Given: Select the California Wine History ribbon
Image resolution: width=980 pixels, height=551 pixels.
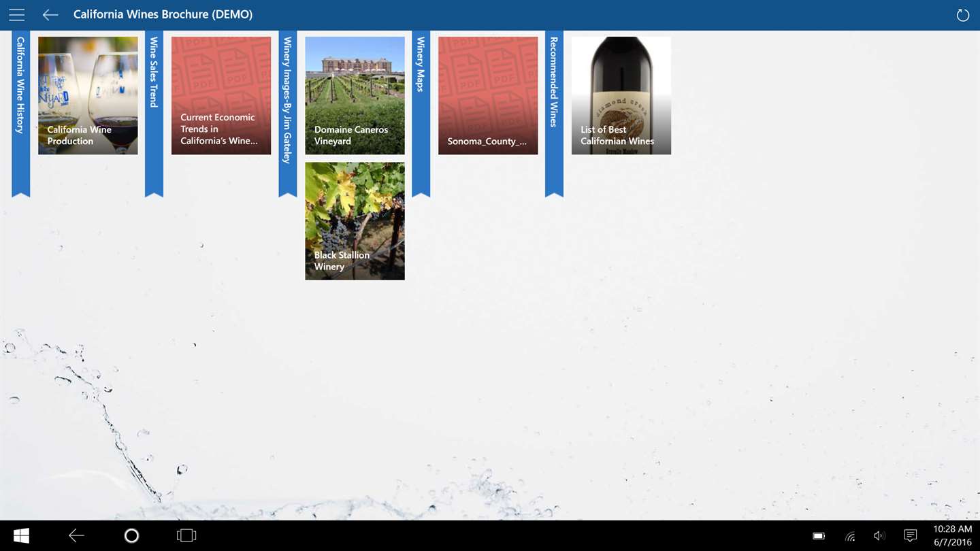Looking at the screenshot, I should pyautogui.click(x=20, y=114).
